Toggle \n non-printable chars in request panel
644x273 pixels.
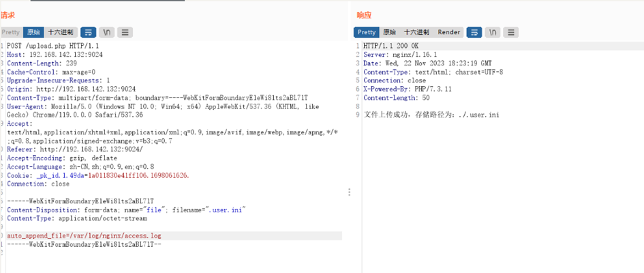pyautogui.click(x=107, y=32)
